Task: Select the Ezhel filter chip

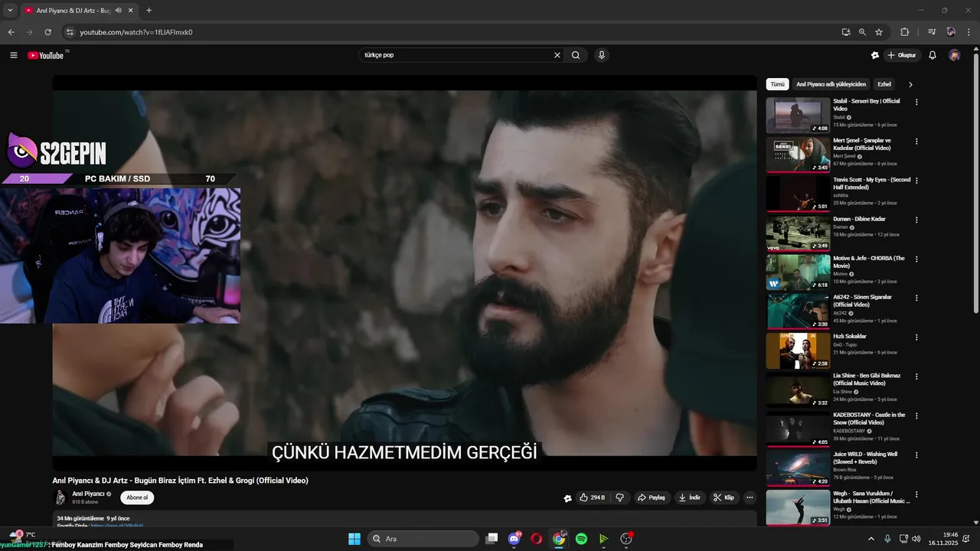Action: pos(884,84)
